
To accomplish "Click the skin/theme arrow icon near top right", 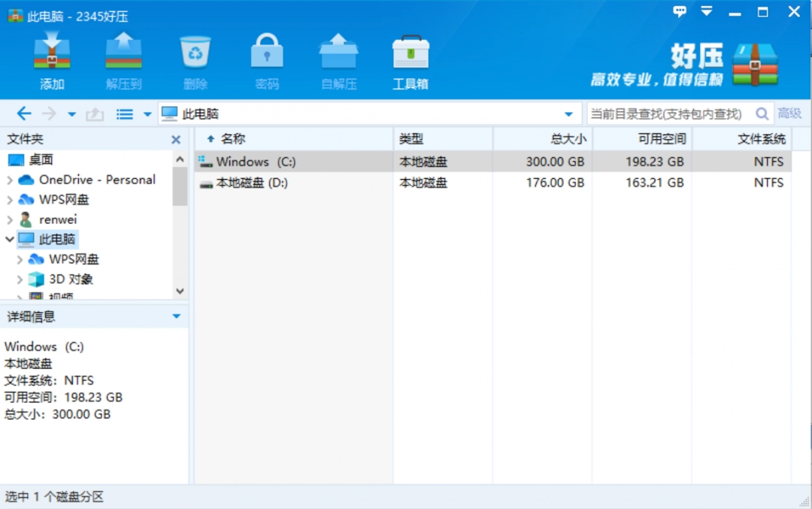I will point(707,11).
